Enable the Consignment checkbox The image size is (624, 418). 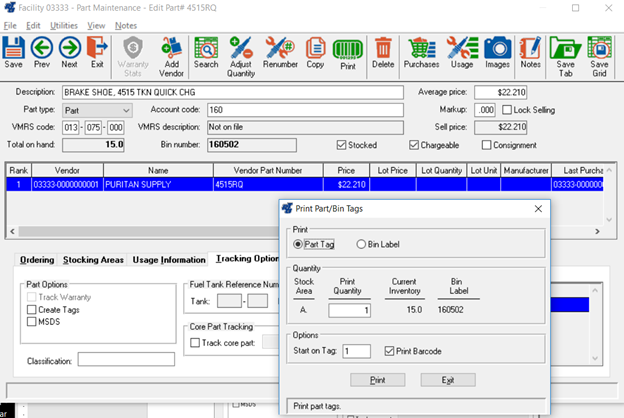coord(486,145)
